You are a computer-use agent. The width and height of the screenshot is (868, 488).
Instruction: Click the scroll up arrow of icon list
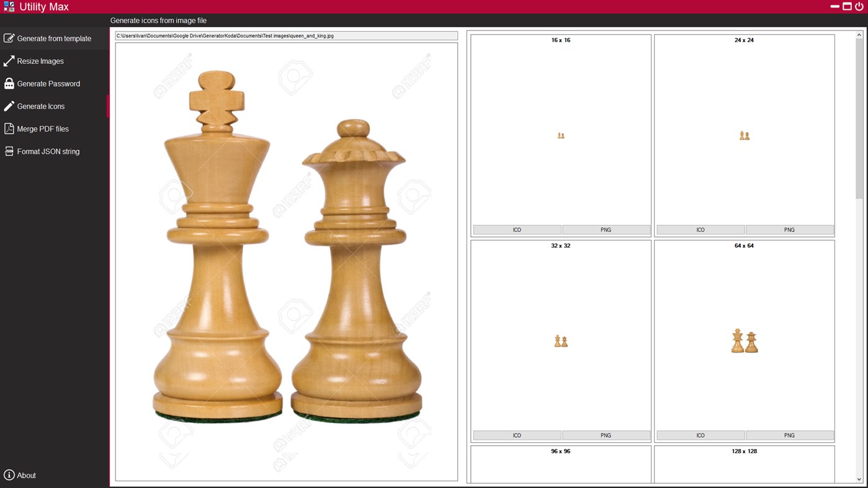[859, 35]
